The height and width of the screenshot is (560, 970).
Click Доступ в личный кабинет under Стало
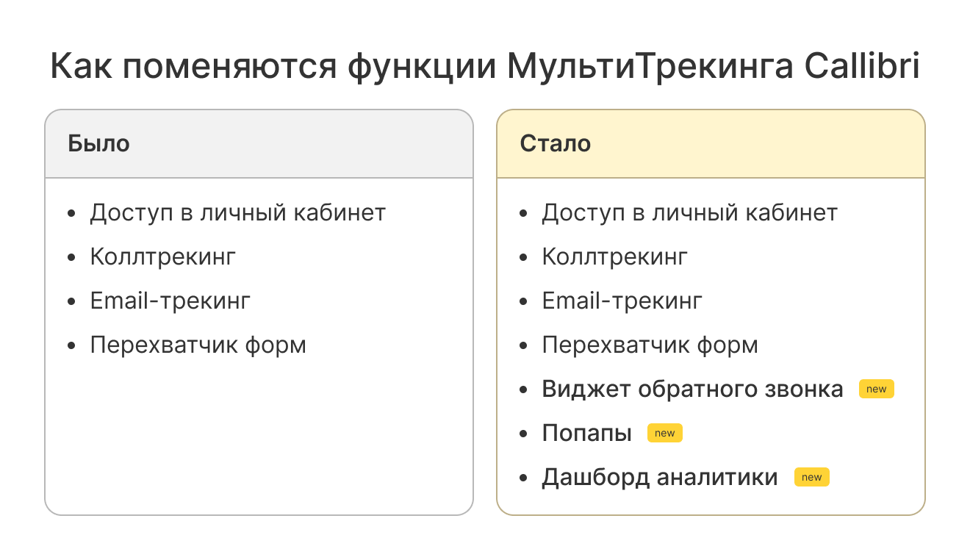click(x=689, y=213)
